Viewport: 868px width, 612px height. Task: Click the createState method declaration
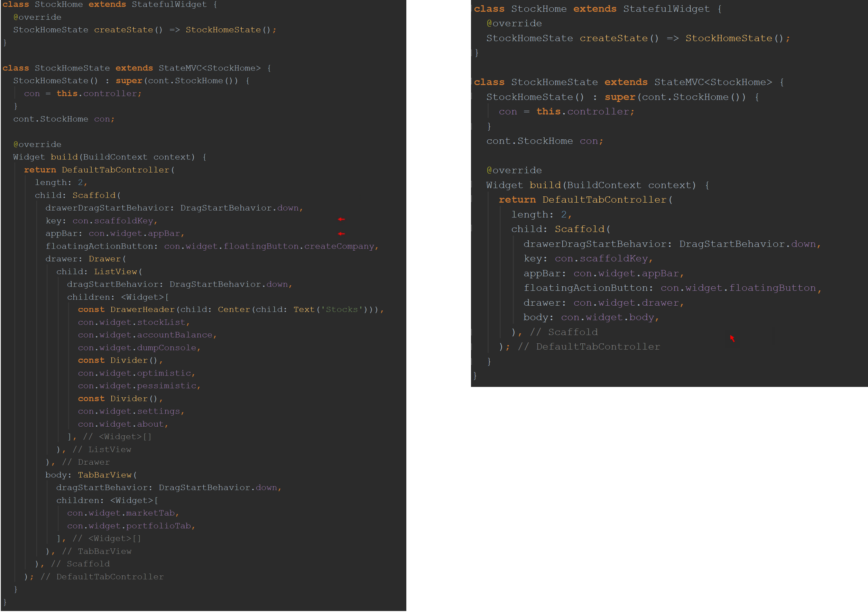click(x=123, y=29)
